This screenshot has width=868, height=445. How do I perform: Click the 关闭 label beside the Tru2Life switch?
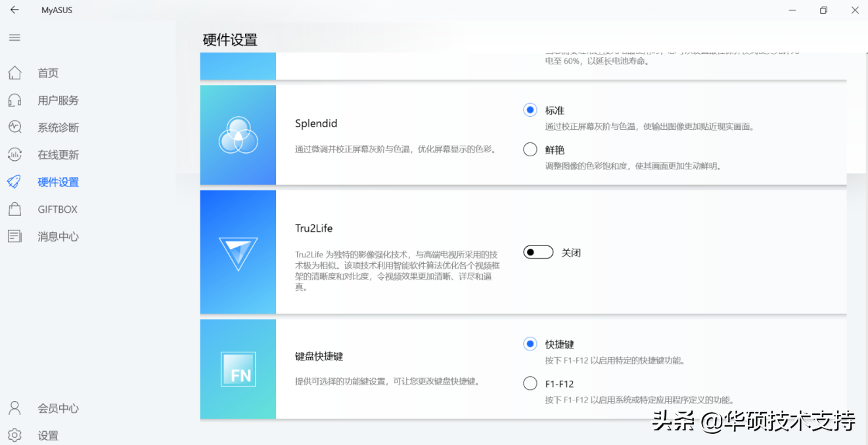pos(571,253)
